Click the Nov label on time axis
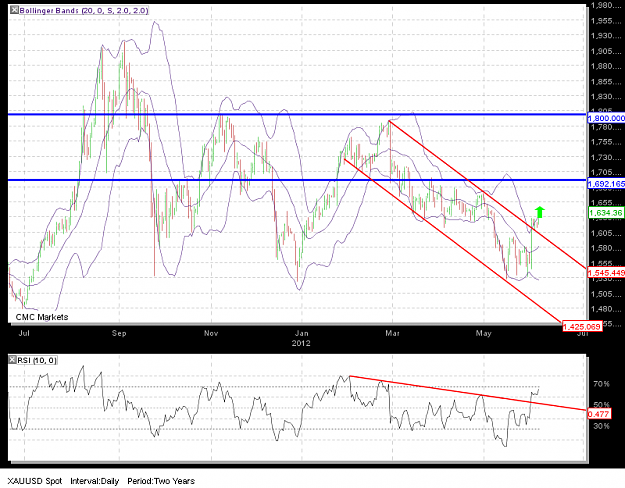Image resolution: width=625 pixels, height=488 pixels. pyautogui.click(x=211, y=333)
